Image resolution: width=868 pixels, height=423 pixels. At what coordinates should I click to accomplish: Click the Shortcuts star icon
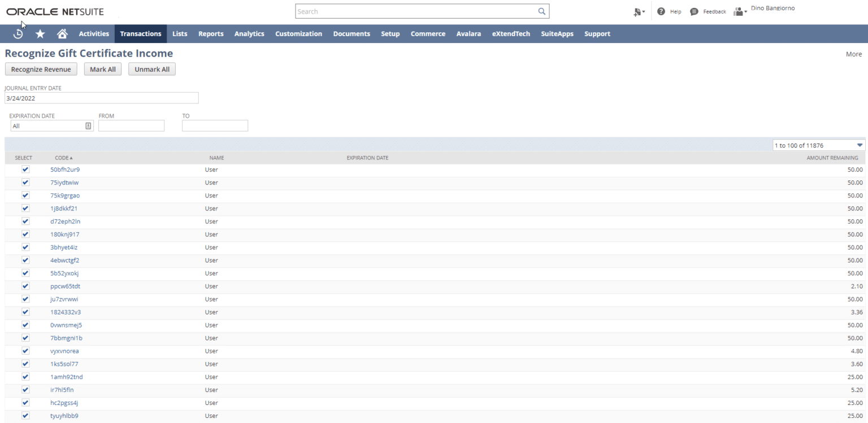[x=40, y=33]
